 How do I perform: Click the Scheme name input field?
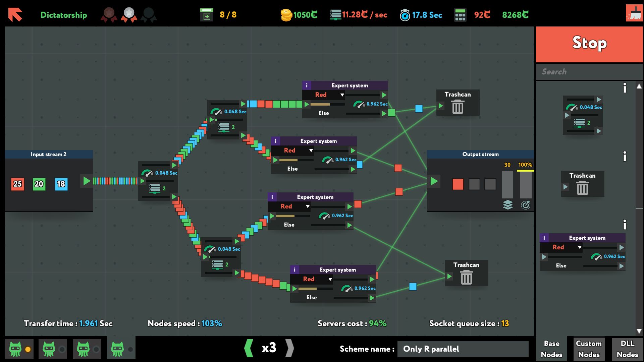pyautogui.click(x=463, y=349)
